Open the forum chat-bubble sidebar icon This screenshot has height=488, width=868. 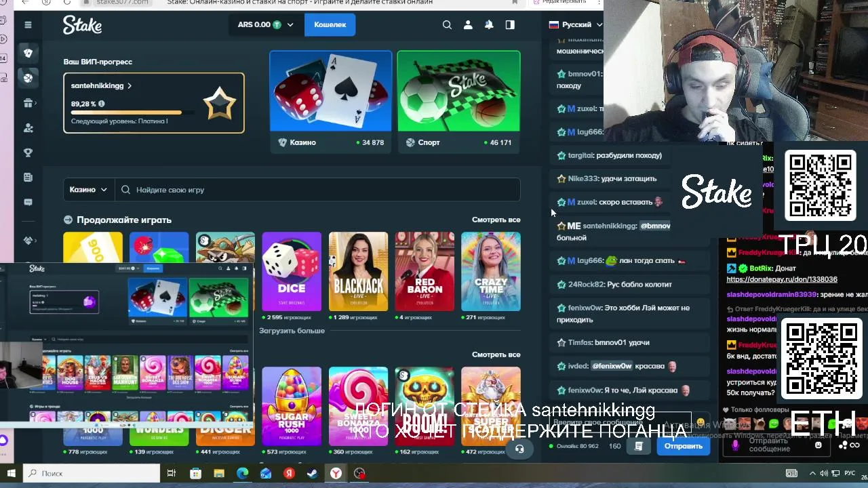click(28, 202)
